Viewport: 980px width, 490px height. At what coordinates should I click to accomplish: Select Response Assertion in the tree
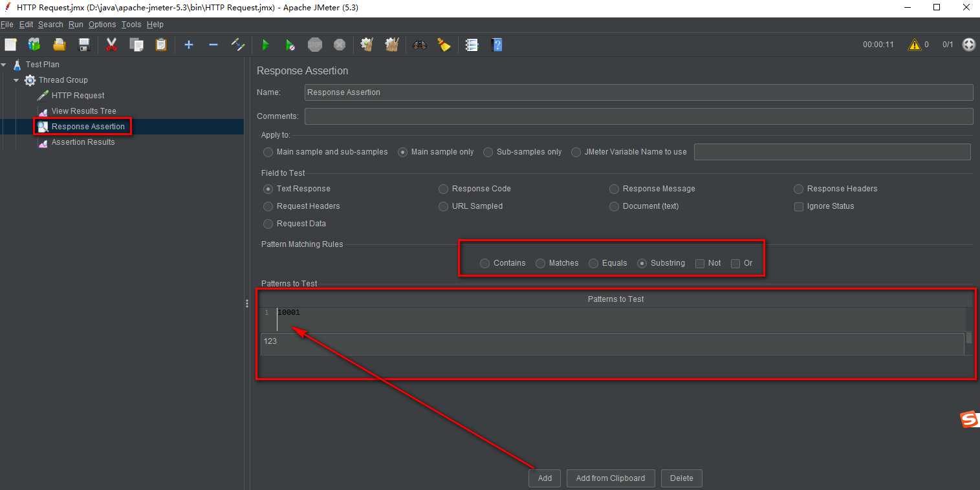point(88,127)
